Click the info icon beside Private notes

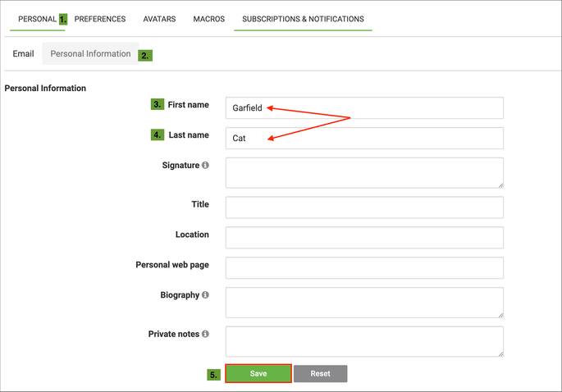[205, 335]
